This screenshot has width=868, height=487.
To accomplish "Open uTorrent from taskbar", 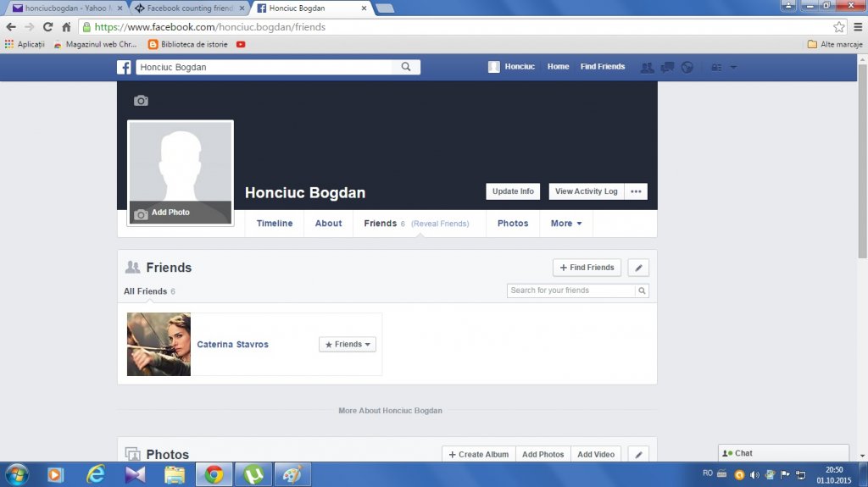I will (x=253, y=475).
